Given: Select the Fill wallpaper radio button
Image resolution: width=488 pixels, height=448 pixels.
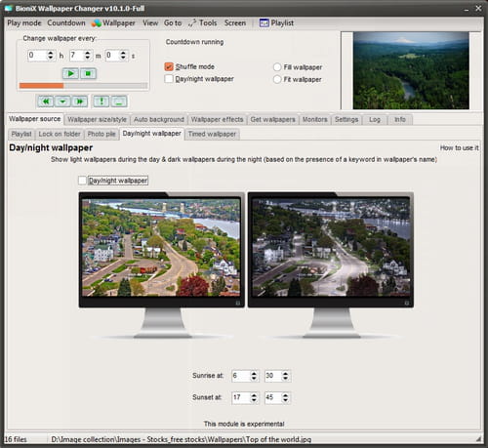Looking at the screenshot, I should pos(277,67).
